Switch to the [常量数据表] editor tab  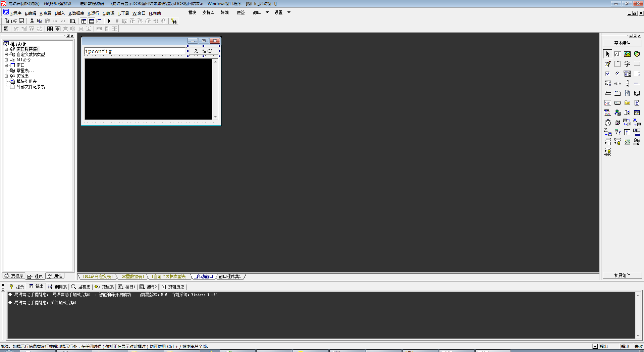pos(132,277)
